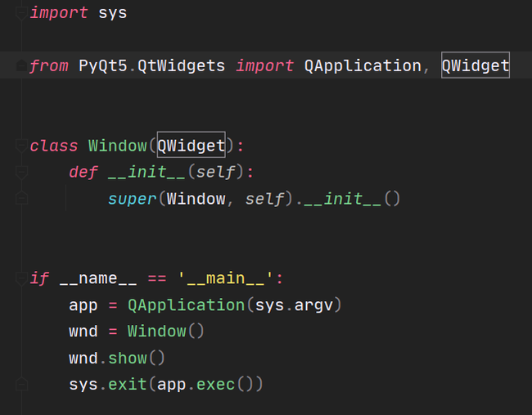Viewport: 532px width, 415px height.
Task: Click the fold end marker beside the super() line
Action: [21, 198]
